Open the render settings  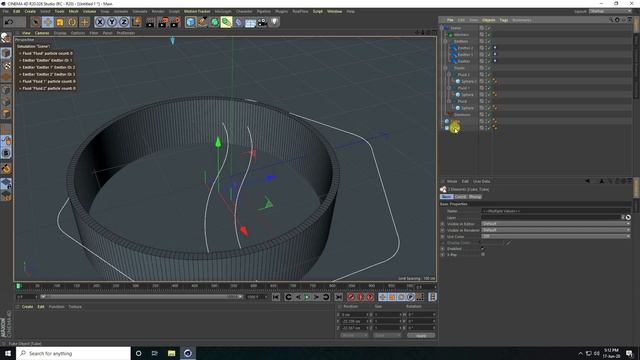[x=175, y=22]
